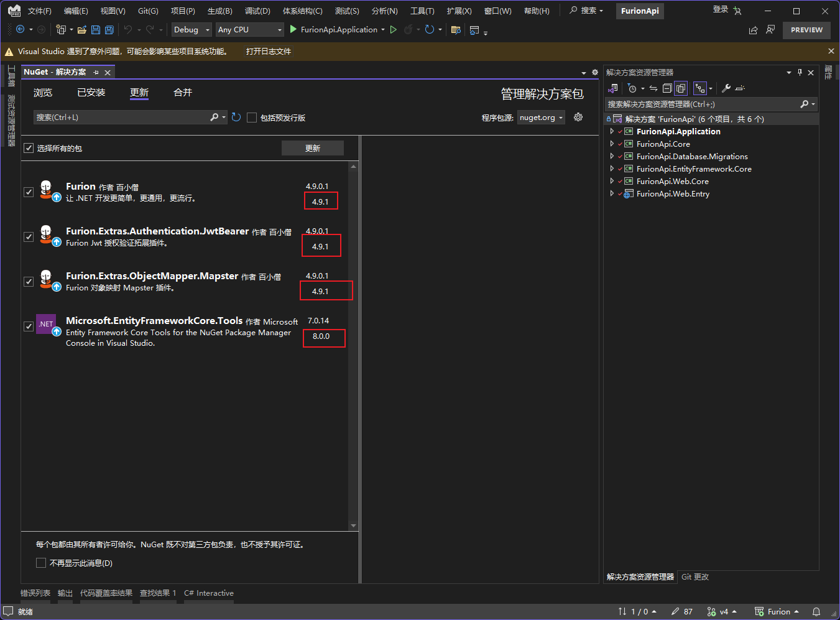Viewport: 840px width, 620px height.
Task: Toggle the include prerelease checkbox
Action: coord(252,118)
